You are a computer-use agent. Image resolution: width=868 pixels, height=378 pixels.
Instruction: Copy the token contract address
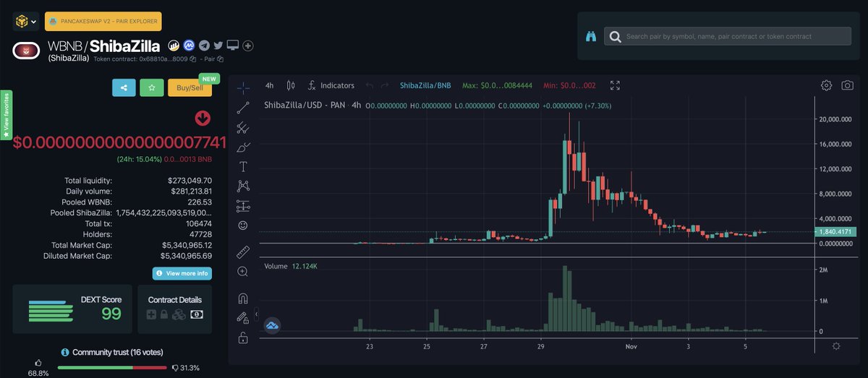click(193, 59)
